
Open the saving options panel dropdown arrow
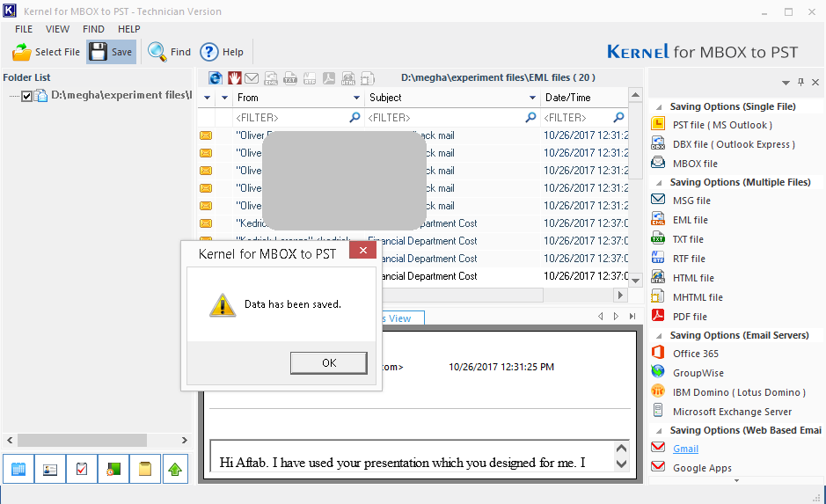click(x=786, y=83)
